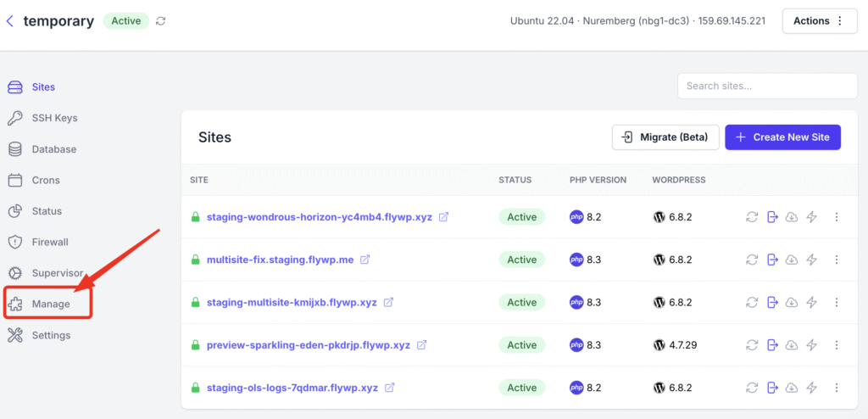Click login icon for preview-sparkling-eden row
This screenshot has height=419, width=868.
pyautogui.click(x=772, y=345)
